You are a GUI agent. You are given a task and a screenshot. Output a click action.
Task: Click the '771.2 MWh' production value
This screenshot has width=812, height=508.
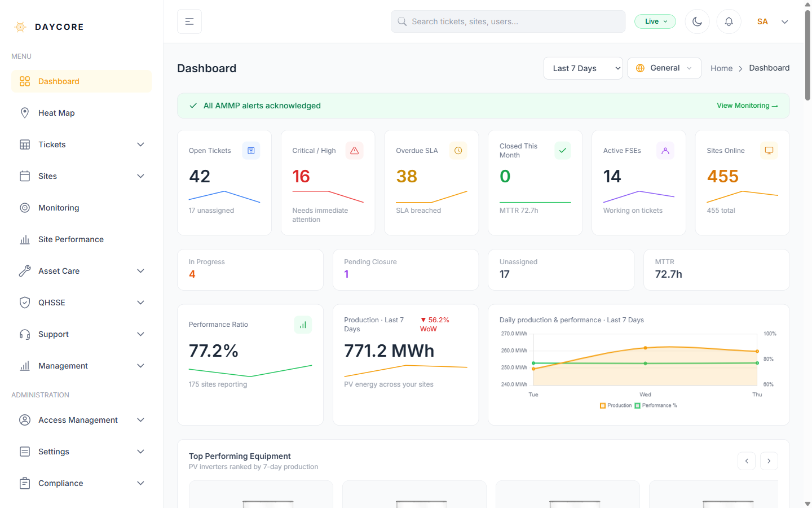click(389, 351)
